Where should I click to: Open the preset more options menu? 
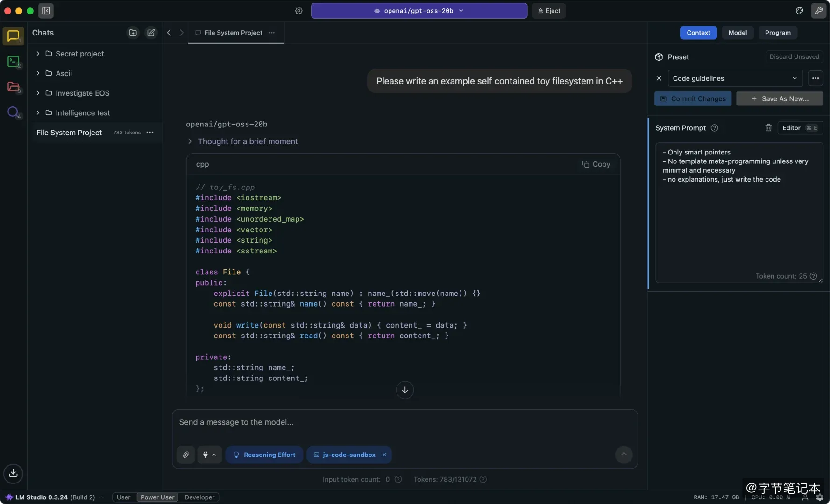point(816,78)
